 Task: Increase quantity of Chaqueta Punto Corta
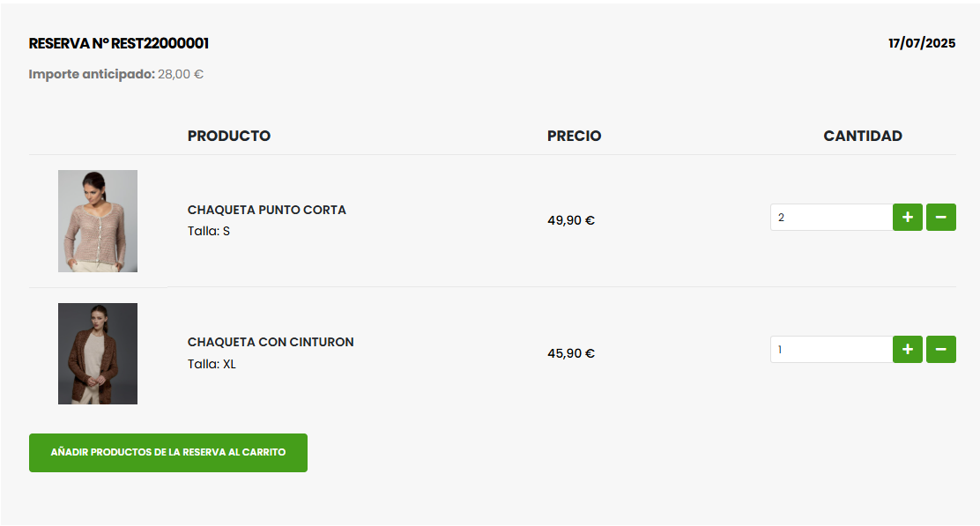(x=907, y=217)
